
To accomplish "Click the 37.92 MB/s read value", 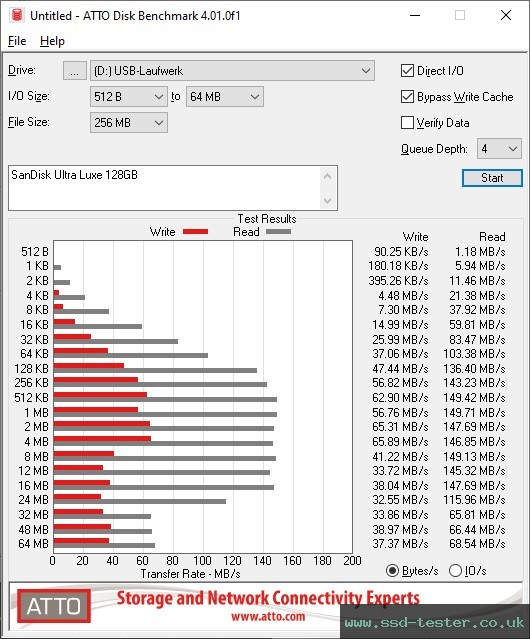I will [x=477, y=310].
